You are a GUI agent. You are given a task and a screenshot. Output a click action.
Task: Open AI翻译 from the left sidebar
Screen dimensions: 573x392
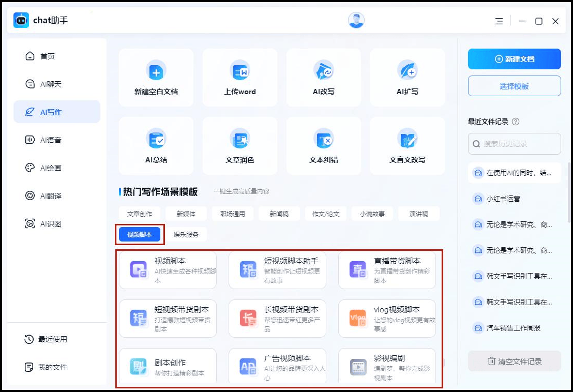click(51, 195)
